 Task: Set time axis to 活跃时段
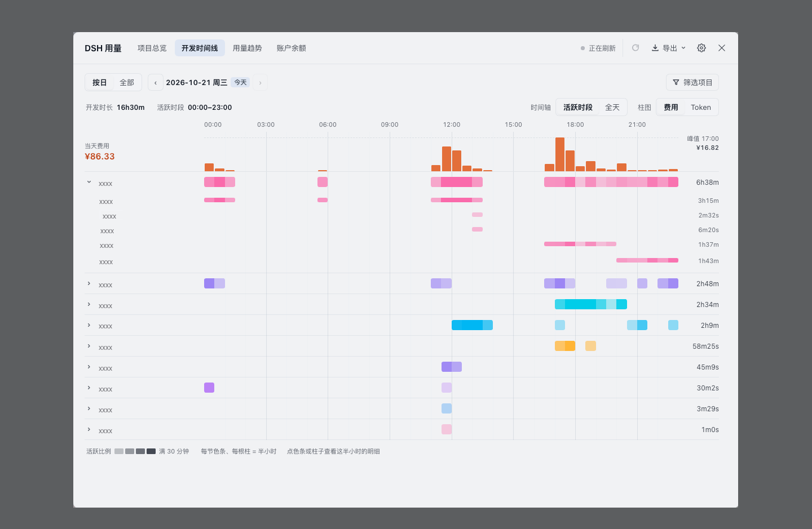point(578,107)
